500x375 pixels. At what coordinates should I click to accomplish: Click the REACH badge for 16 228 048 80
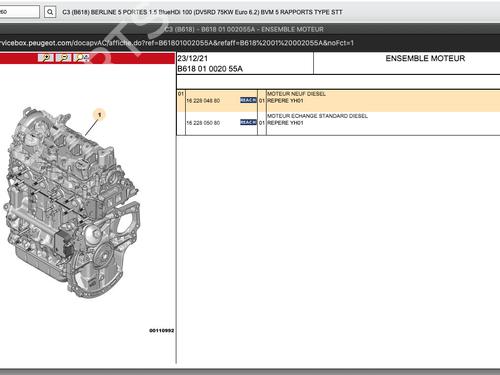pos(248,100)
